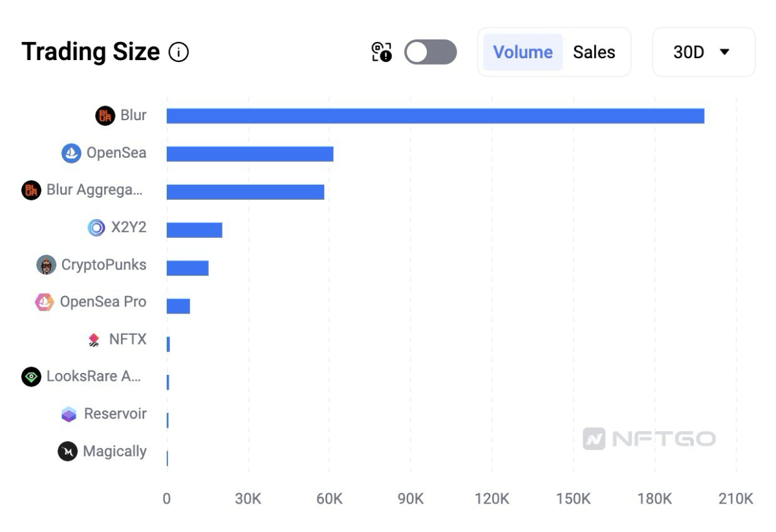Click the "120K" axis label

492,500
